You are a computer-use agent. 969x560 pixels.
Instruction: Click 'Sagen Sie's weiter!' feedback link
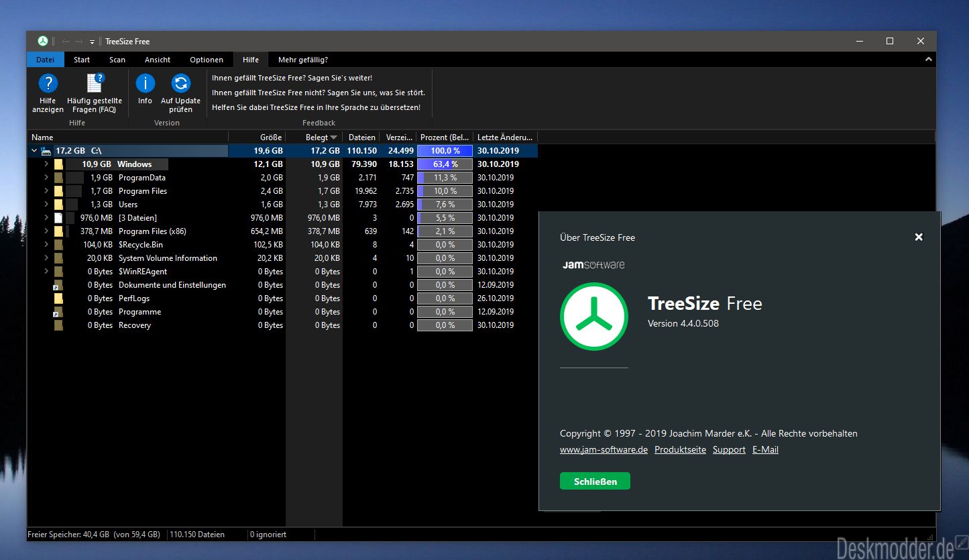tap(292, 78)
